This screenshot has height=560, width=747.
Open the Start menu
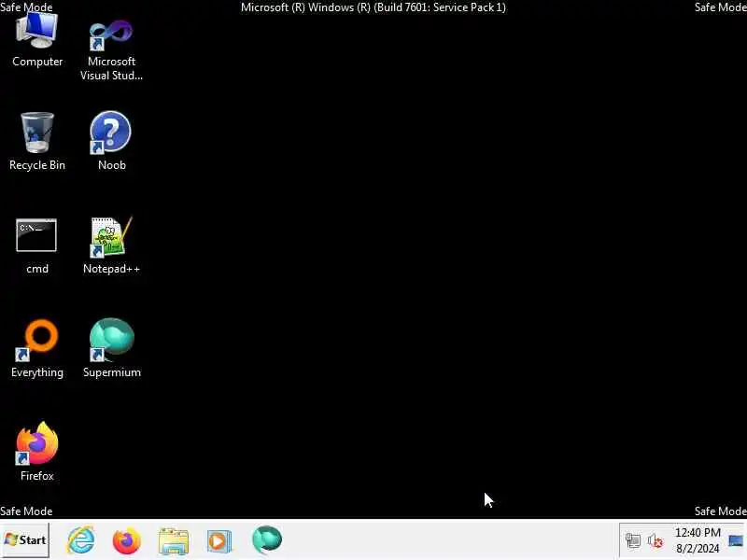tap(25, 540)
